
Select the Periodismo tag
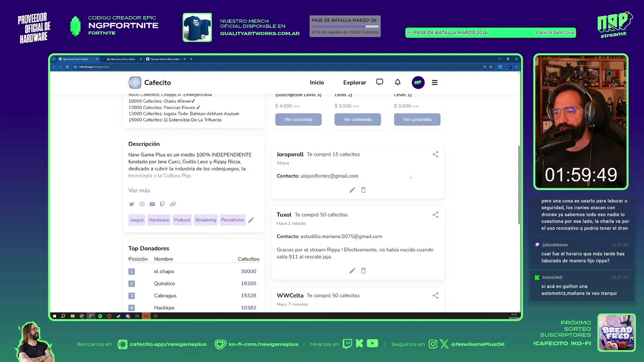232,220
